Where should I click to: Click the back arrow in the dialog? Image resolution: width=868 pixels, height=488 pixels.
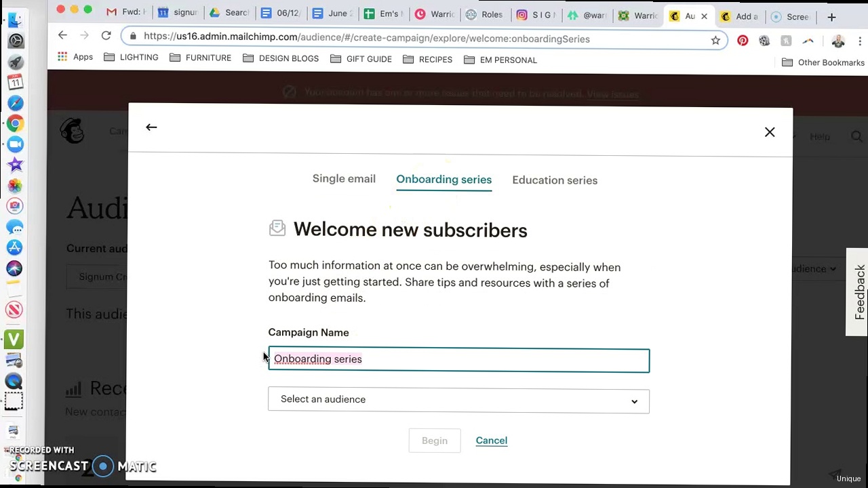tap(151, 127)
